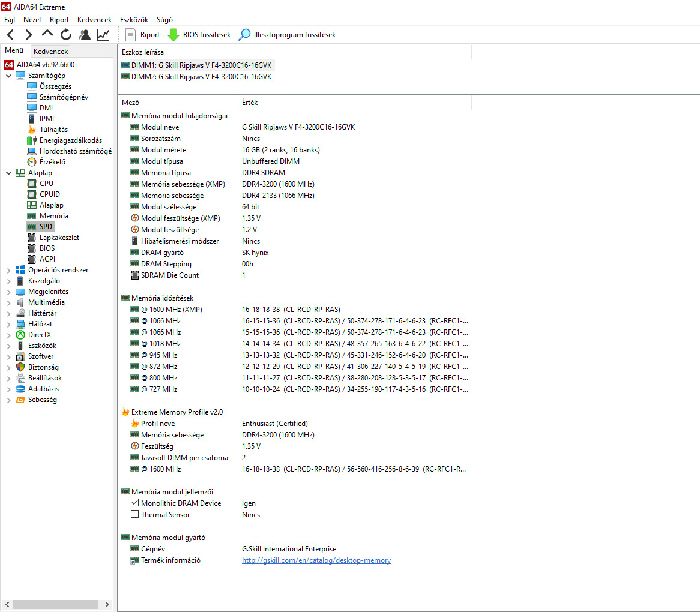Expand the Hálózat node

8,324
